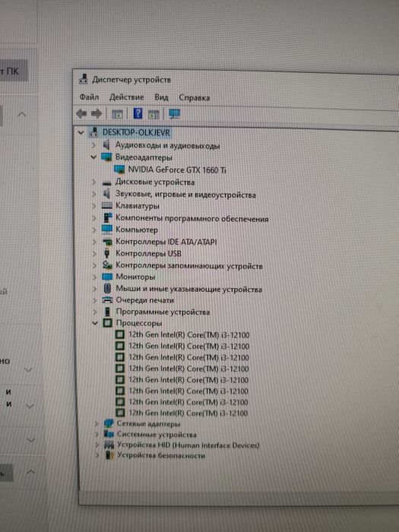Click the Звуковые, игровые и видеоустройства speaker icon
This screenshot has width=399, height=532.
pyautogui.click(x=106, y=194)
